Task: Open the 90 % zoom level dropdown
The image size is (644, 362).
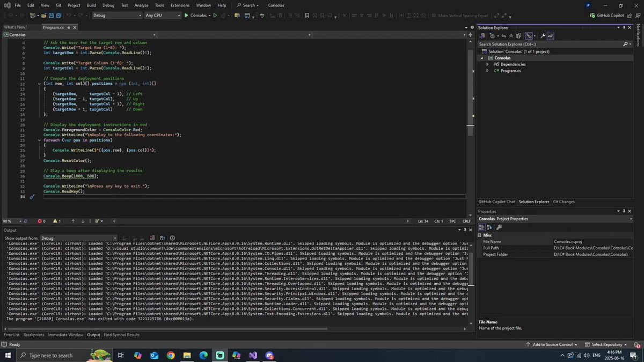Action: tap(12, 221)
